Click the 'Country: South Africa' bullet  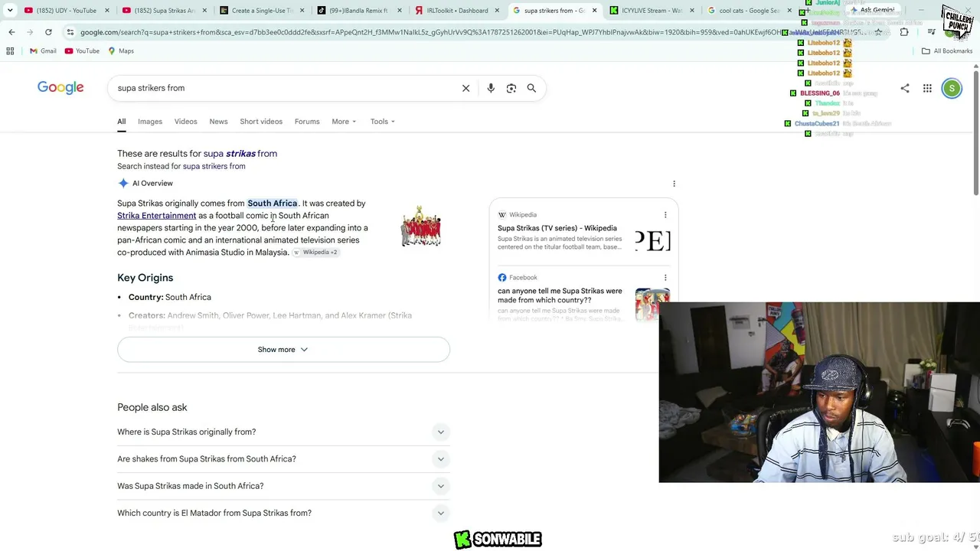pyautogui.click(x=170, y=297)
